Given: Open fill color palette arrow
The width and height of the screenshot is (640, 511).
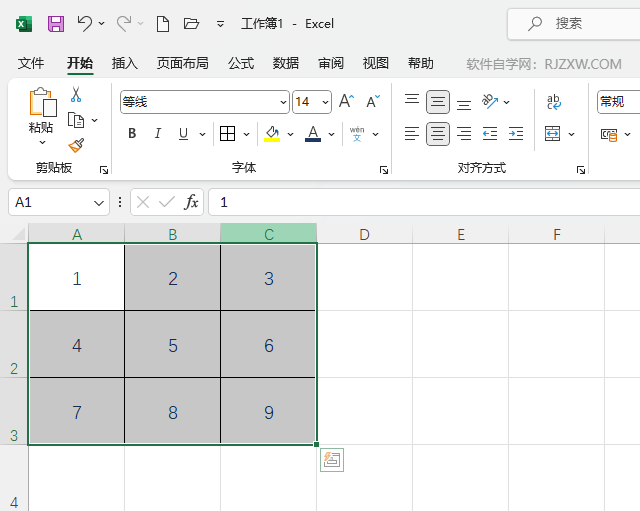Looking at the screenshot, I should [291, 134].
